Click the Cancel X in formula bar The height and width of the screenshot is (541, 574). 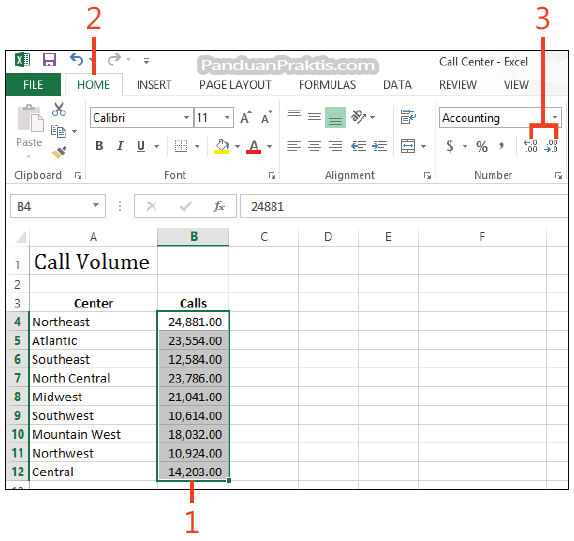[152, 206]
